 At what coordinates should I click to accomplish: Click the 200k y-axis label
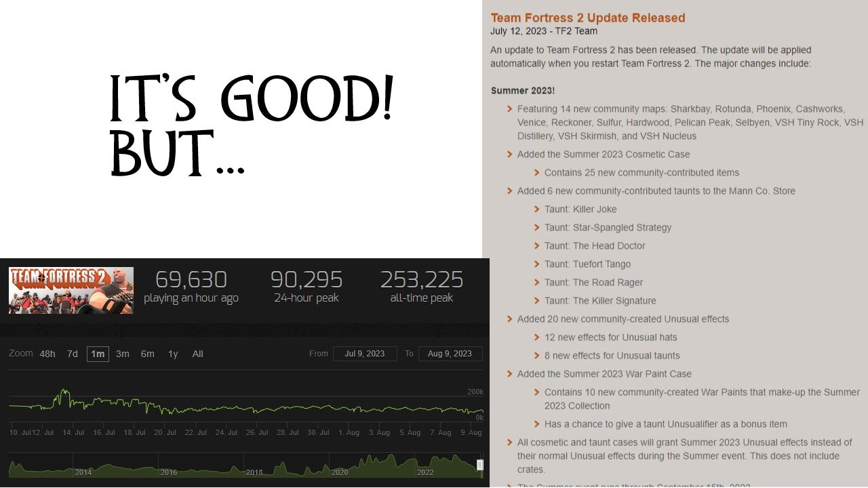475,392
